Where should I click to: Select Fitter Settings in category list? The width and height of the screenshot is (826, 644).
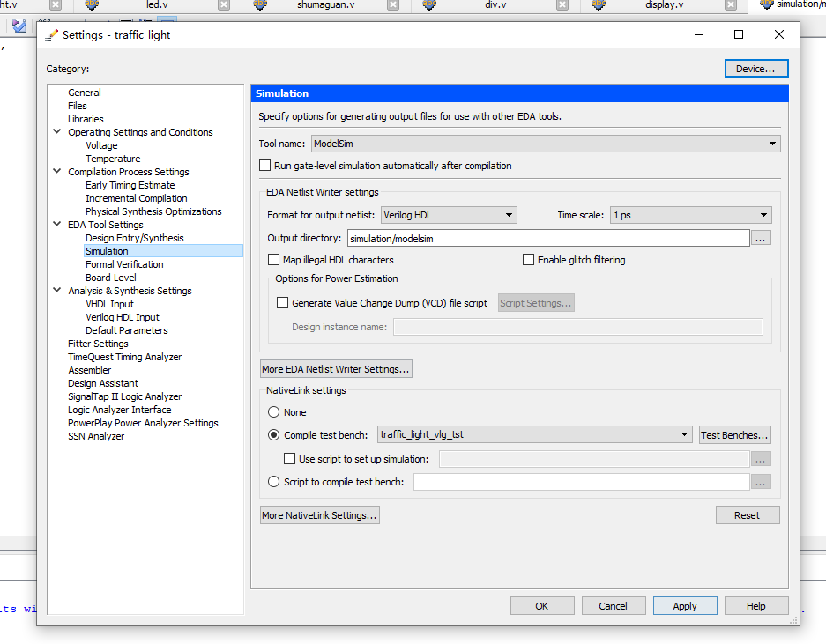[x=98, y=344]
